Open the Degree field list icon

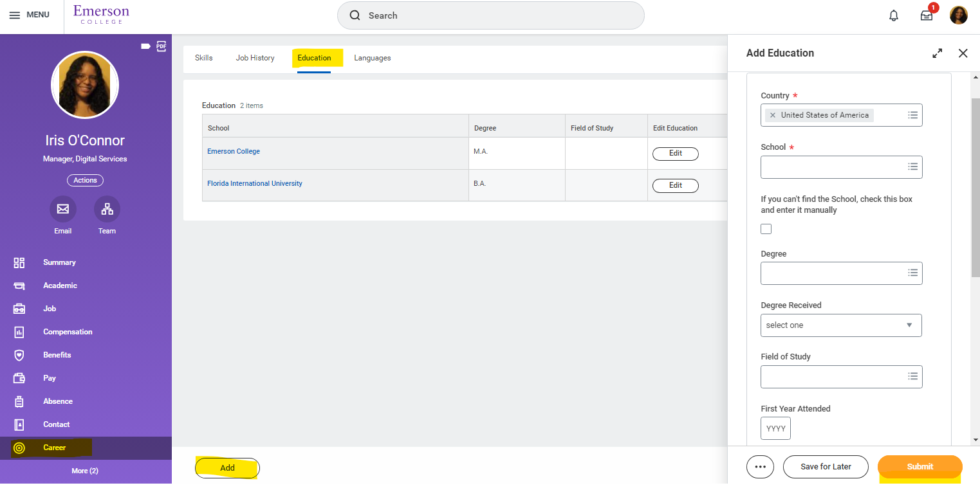click(x=912, y=273)
